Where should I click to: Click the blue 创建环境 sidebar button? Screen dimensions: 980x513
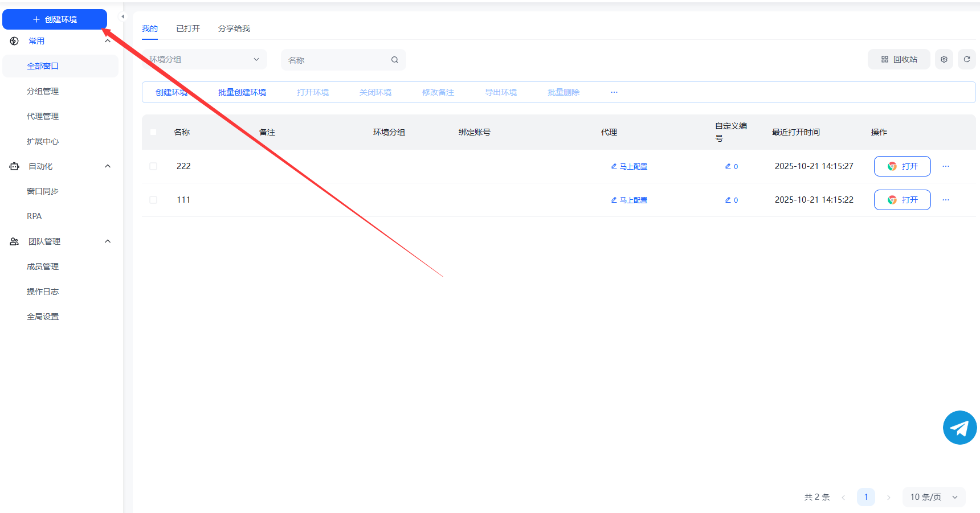coord(55,19)
